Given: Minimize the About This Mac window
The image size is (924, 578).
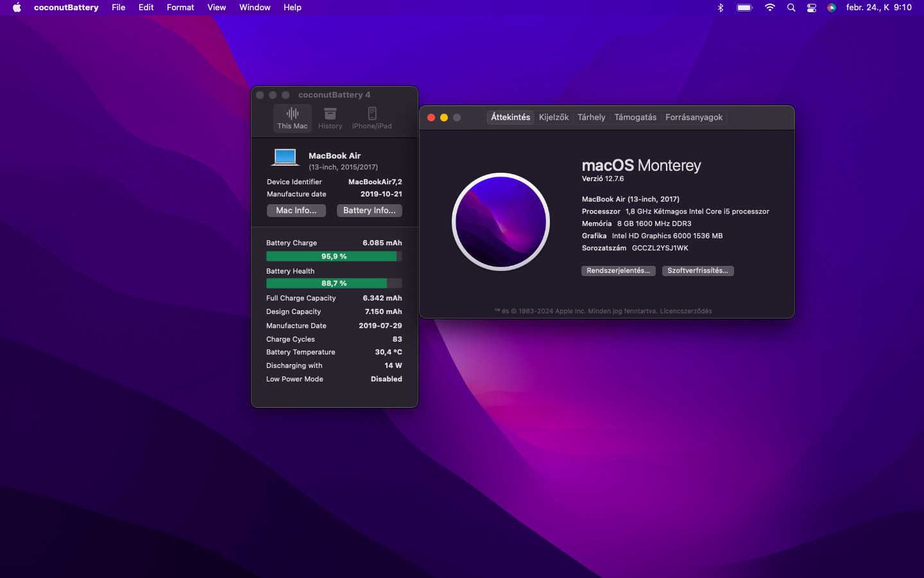Looking at the screenshot, I should (444, 118).
